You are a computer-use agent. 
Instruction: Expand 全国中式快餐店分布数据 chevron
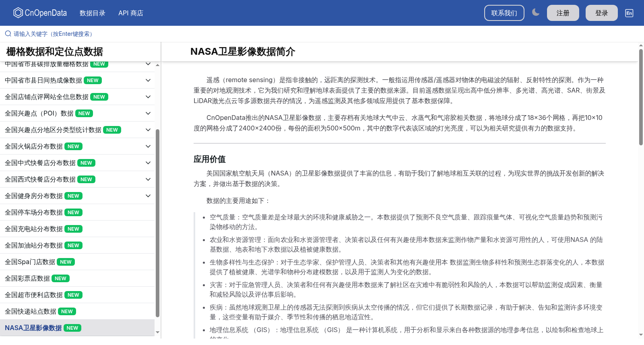tap(148, 163)
